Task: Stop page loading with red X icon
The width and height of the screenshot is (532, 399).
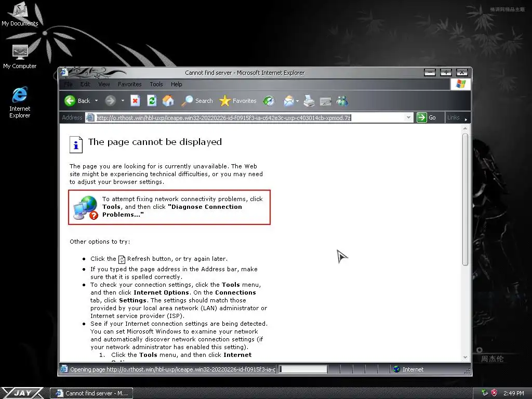Action: click(135, 101)
